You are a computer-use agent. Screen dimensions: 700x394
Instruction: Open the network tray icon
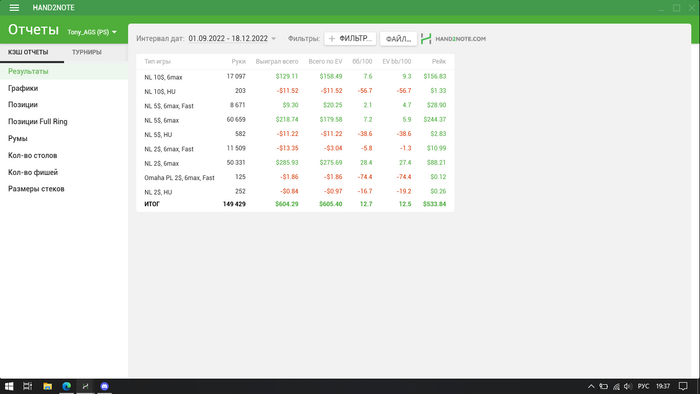pos(616,386)
